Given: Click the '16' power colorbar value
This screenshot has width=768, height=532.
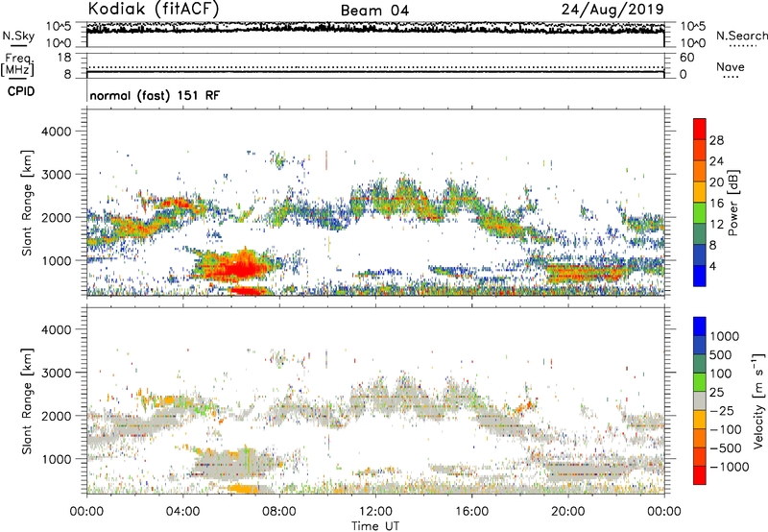Looking at the screenshot, I should (716, 204).
